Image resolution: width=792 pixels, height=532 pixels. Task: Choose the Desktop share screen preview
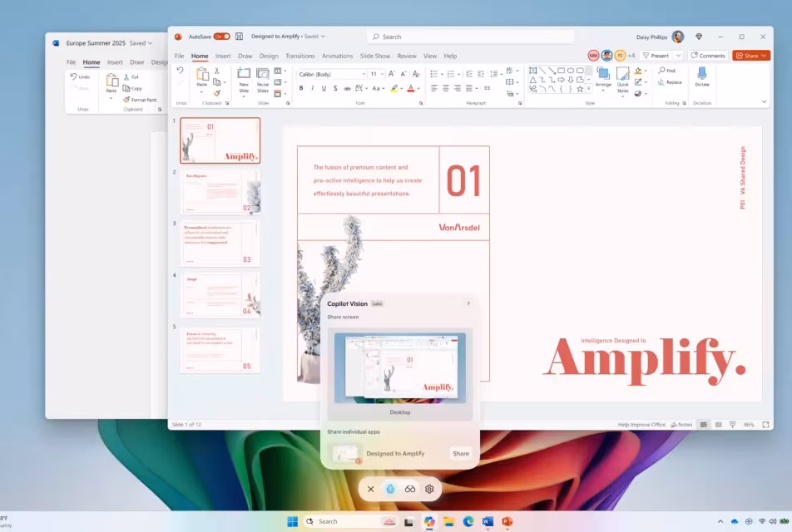pos(400,374)
